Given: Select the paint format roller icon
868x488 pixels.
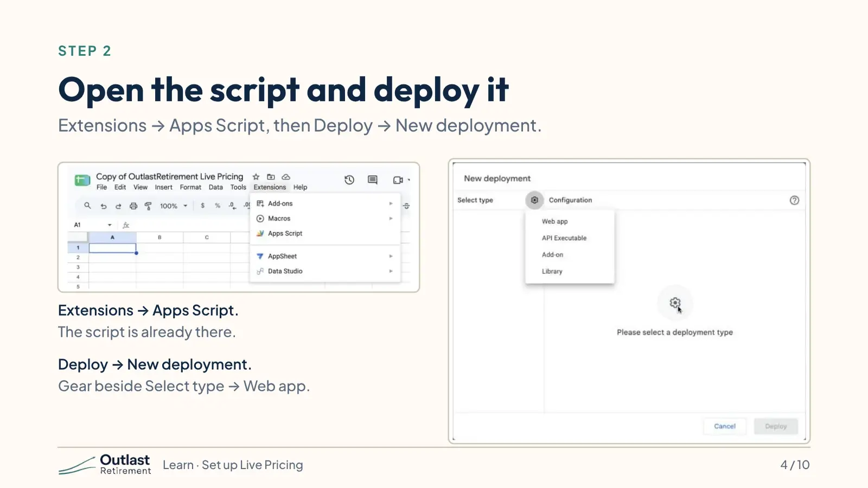Looking at the screenshot, I should click(148, 206).
